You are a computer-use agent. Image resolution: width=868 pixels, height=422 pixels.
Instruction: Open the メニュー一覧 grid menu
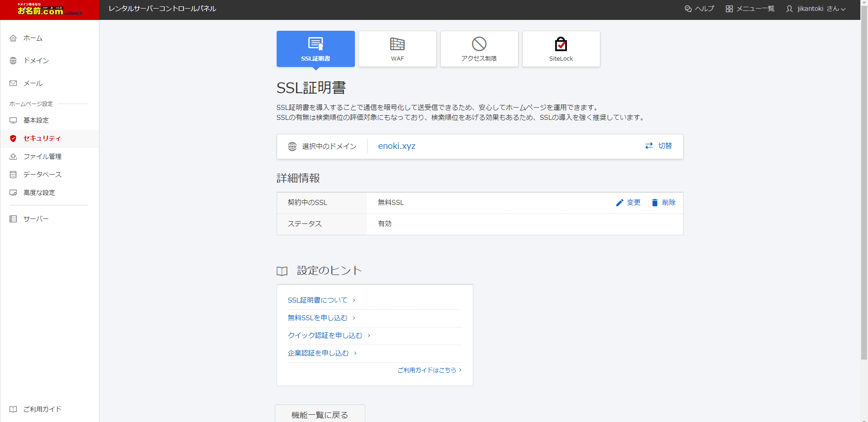tap(750, 9)
